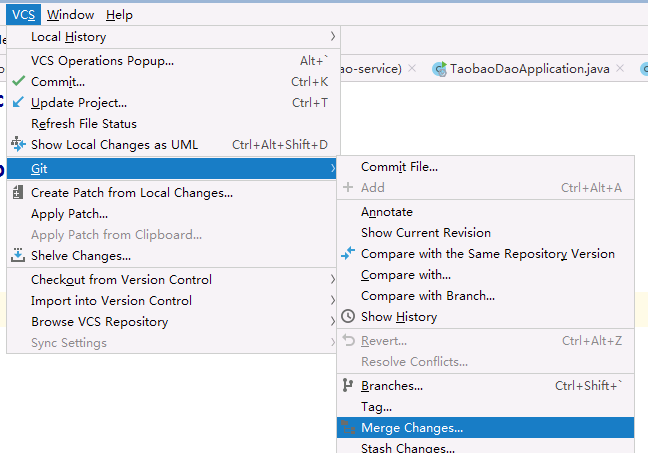648x453 pixels.
Task: Open the Help menu
Action: pyautogui.click(x=119, y=15)
